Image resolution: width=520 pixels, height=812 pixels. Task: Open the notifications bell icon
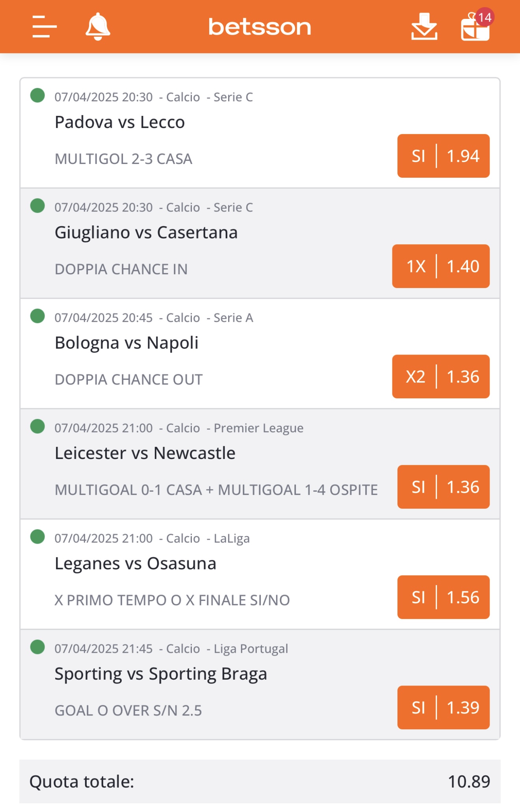pyautogui.click(x=98, y=26)
